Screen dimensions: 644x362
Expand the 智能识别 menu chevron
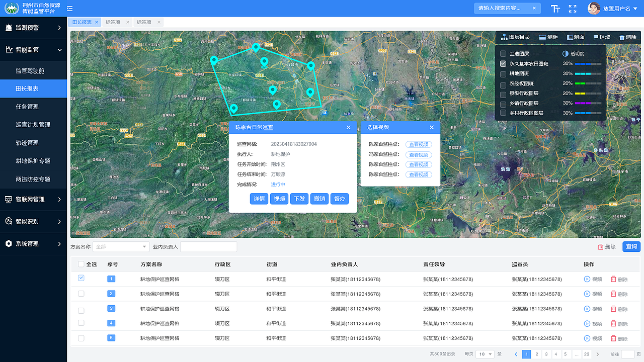[59, 221]
